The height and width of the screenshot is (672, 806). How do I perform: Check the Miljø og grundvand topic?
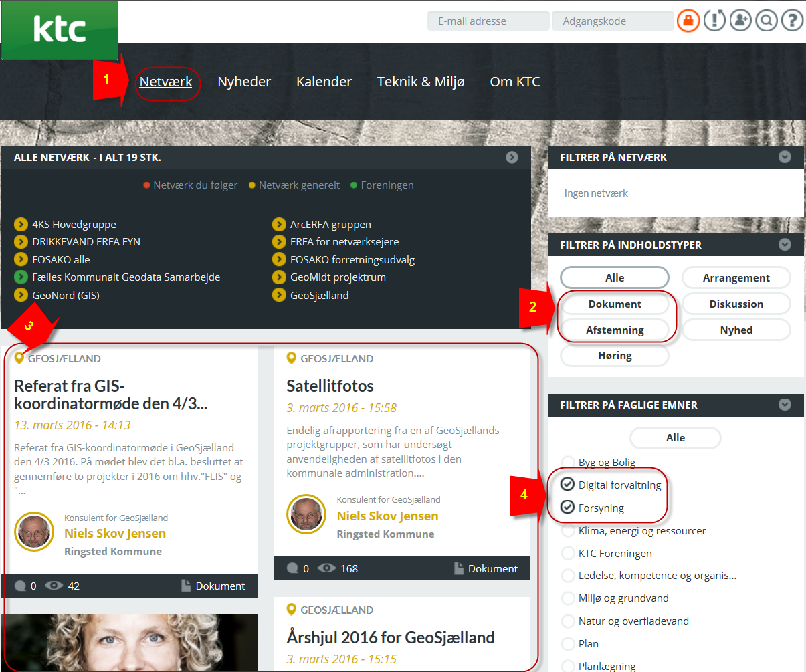(x=568, y=598)
